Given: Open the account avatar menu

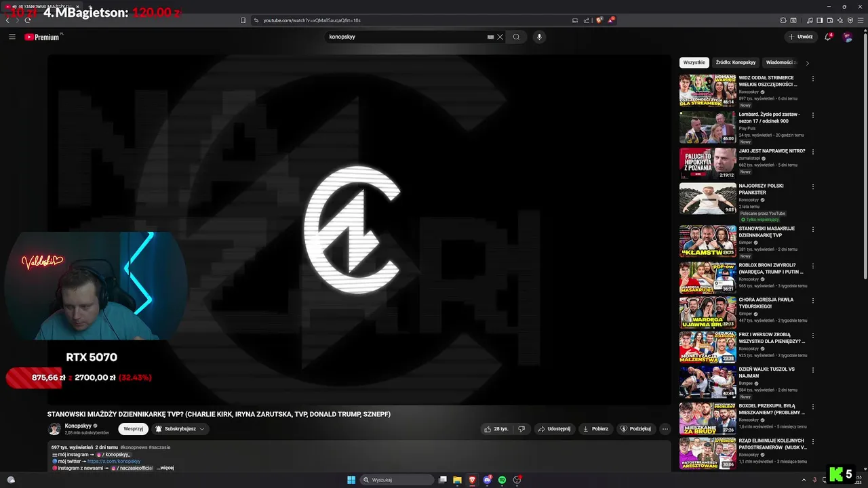Looking at the screenshot, I should click(847, 37).
